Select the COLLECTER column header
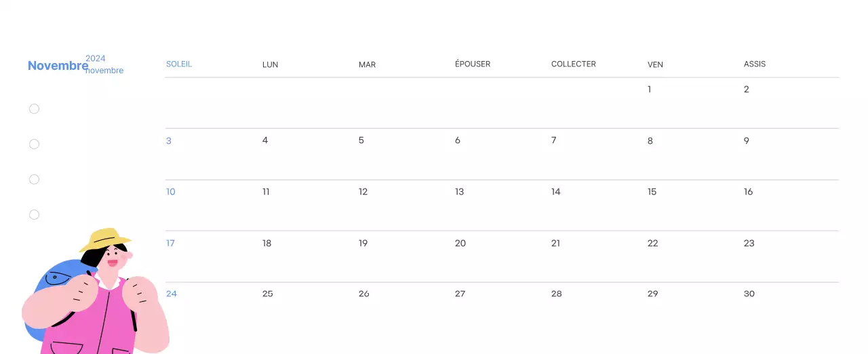Screen dimensions: 868x354 pos(574,64)
